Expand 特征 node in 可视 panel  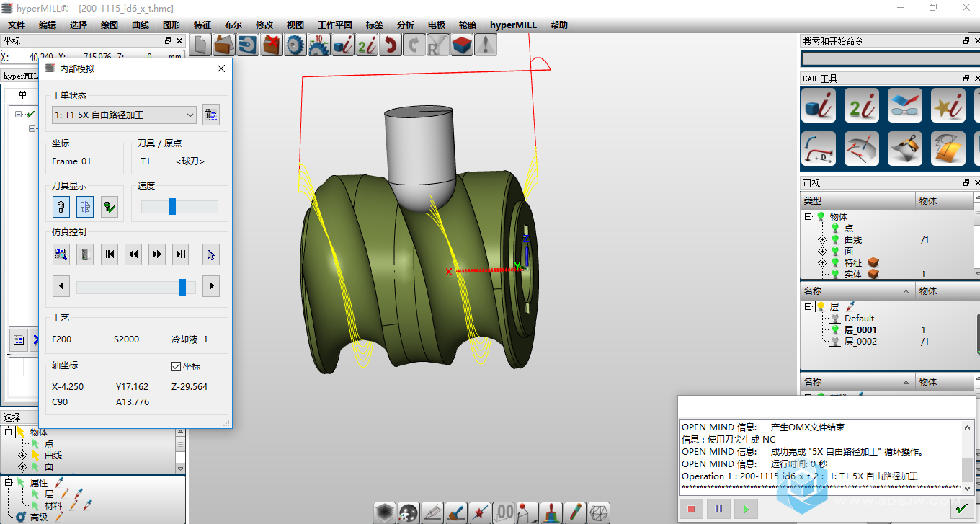pos(822,262)
